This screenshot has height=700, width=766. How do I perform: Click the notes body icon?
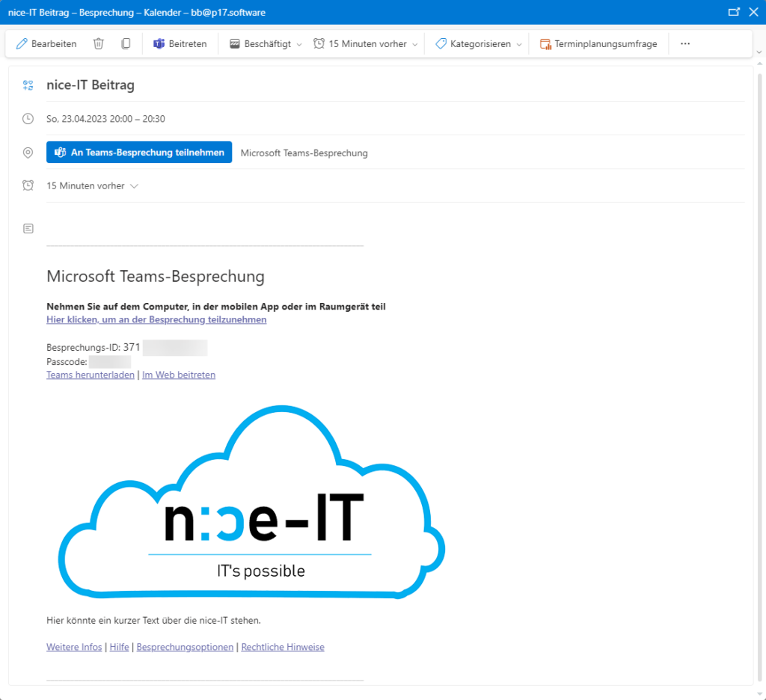pos(28,229)
